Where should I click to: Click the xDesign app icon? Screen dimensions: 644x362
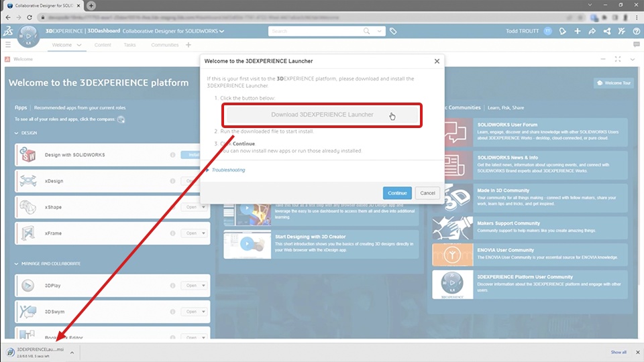tap(28, 180)
